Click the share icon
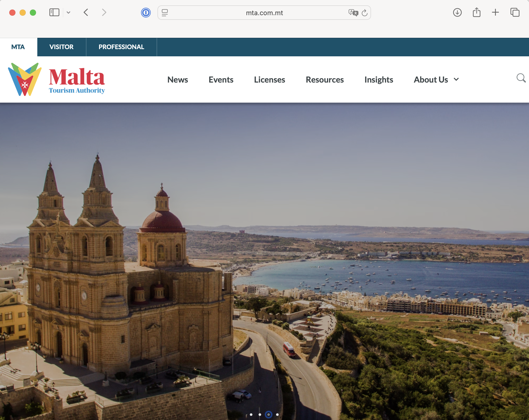 point(477,12)
